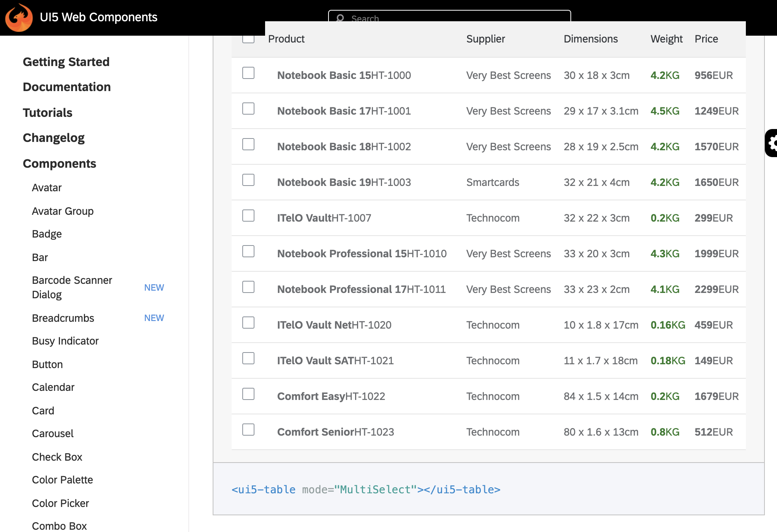Enable the Notebook Professional 17 checkbox

(x=248, y=287)
